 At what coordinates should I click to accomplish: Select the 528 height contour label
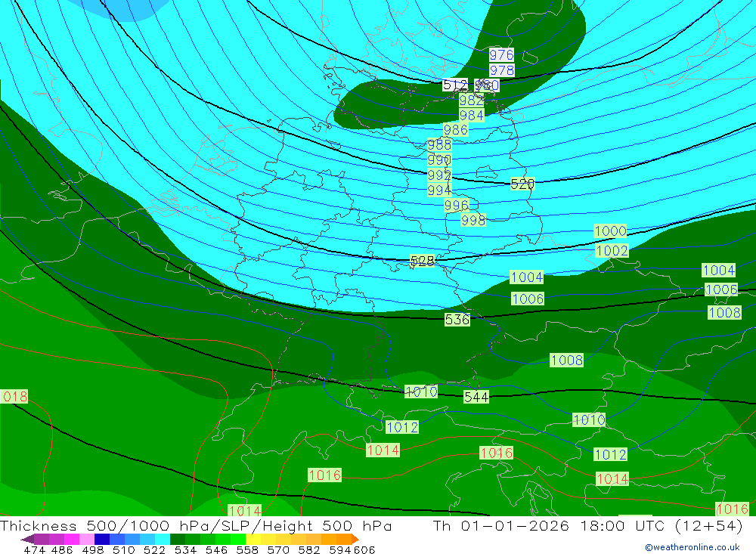tap(422, 262)
